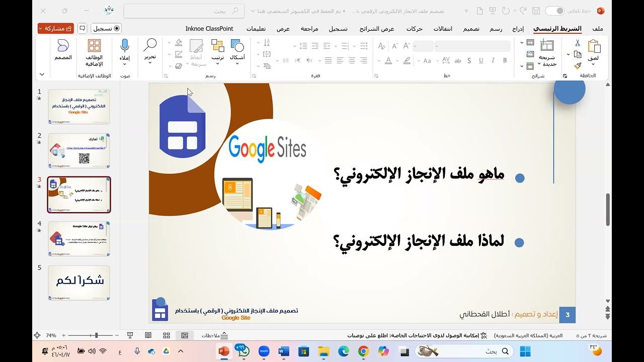
Task: Select the slide 5 thank-you thumbnail
Action: tap(79, 283)
